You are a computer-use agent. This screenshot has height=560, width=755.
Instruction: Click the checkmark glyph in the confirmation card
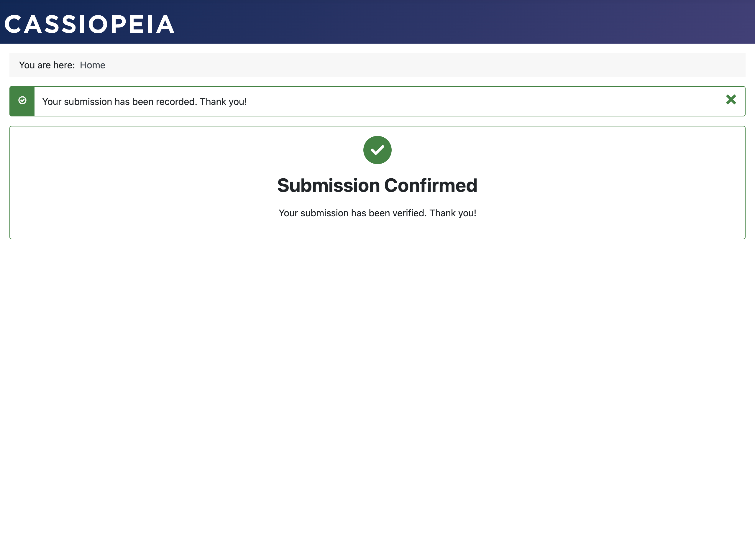point(377,150)
